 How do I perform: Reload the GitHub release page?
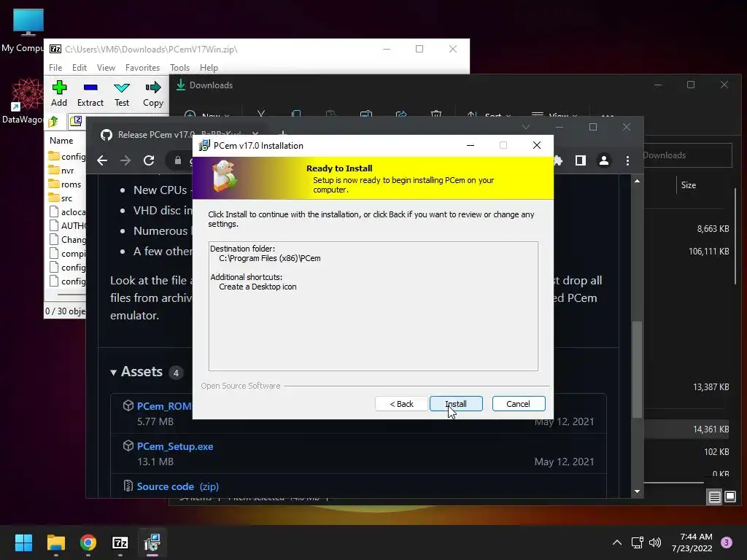point(149,160)
